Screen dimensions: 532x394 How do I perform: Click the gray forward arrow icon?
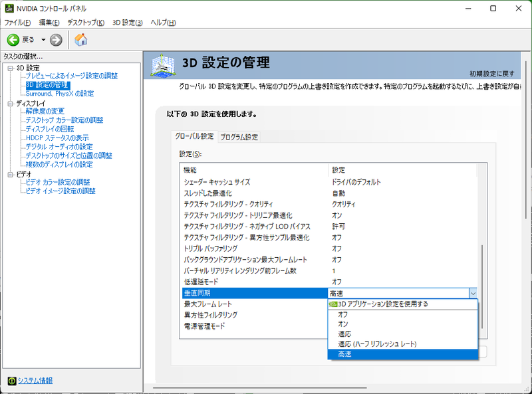tap(56, 40)
